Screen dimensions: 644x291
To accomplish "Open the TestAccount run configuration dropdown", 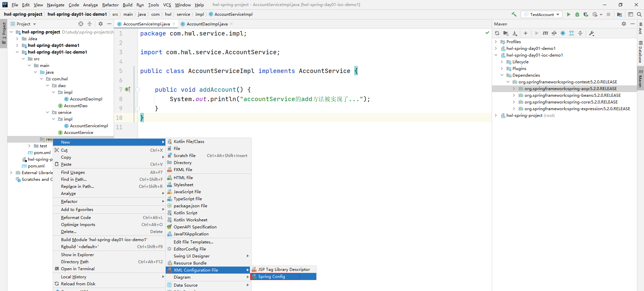I will 542,14.
